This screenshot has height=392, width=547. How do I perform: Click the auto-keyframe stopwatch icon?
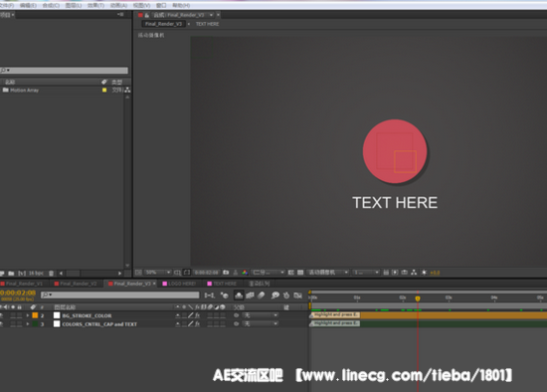pyautogui.click(x=286, y=295)
